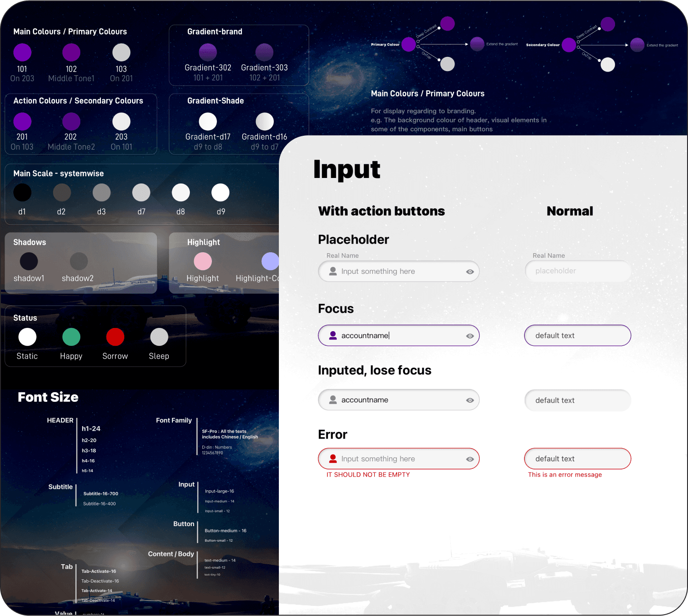The image size is (688, 616).
Task: Choose the Gradient-302 brand swatch
Action: click(208, 52)
